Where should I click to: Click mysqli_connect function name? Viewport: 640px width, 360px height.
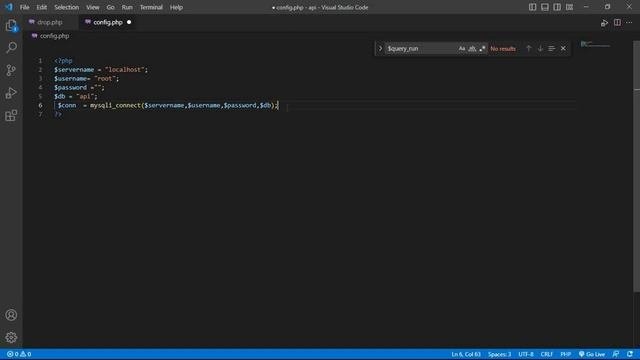(116, 106)
